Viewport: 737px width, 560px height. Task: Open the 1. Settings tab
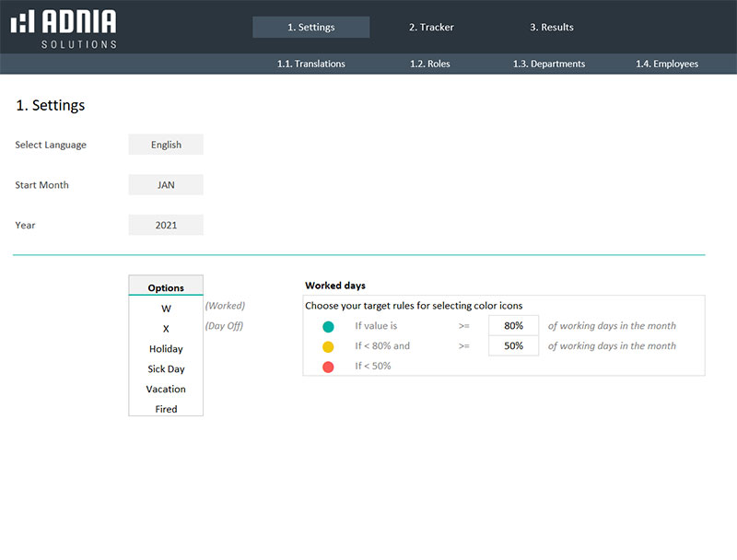[x=310, y=28]
